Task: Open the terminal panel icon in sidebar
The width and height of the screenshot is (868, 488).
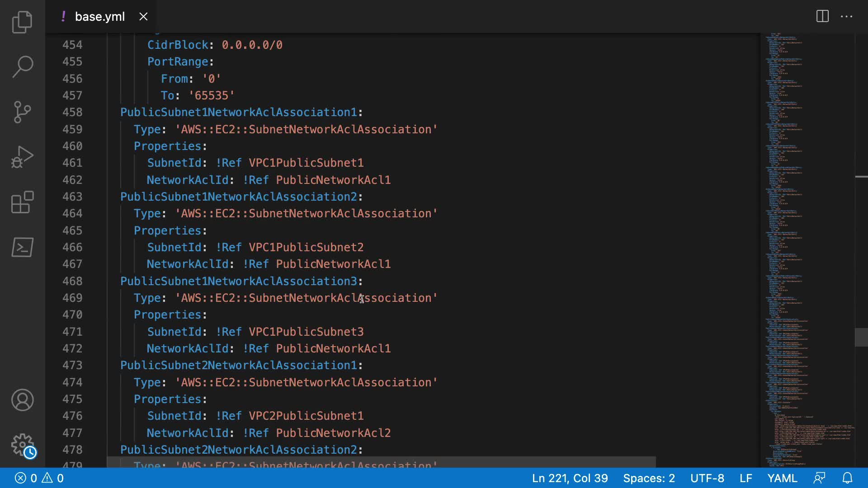Action: click(22, 247)
